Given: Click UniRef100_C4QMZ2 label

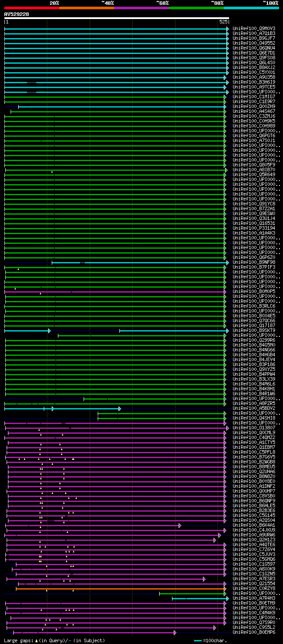Looking at the screenshot, I should (254, 437).
